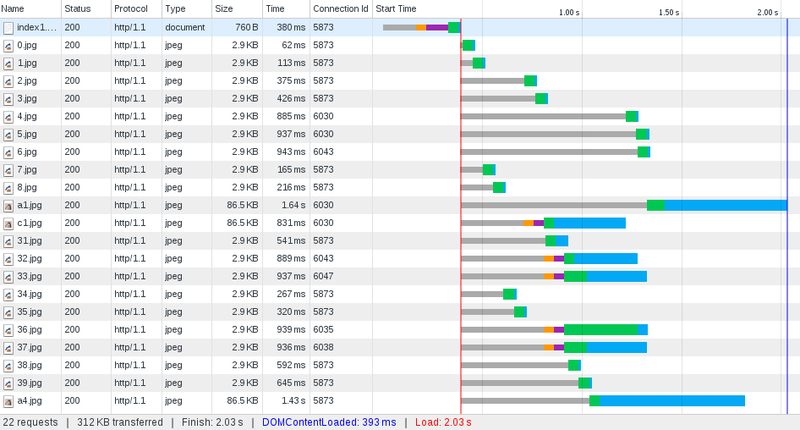This screenshot has width=800, height=430.
Task: Click the image icon next to 35.jpg
Action: click(x=8, y=313)
